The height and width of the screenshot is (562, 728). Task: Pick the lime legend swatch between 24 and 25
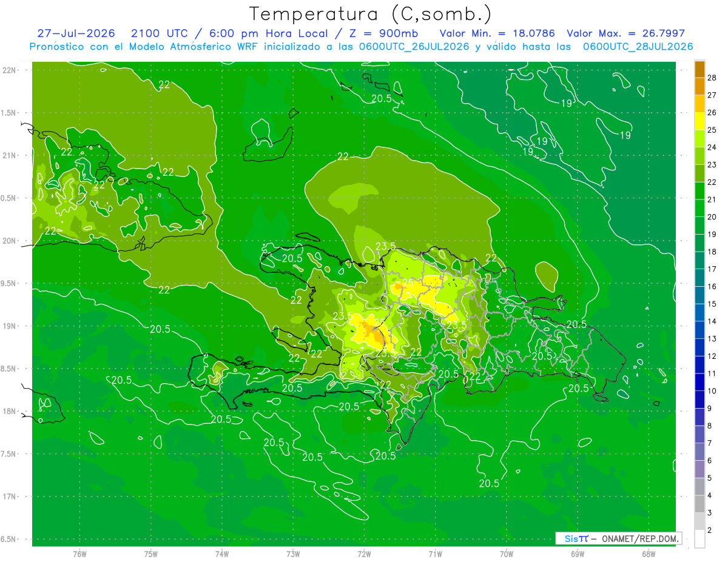[x=699, y=138]
